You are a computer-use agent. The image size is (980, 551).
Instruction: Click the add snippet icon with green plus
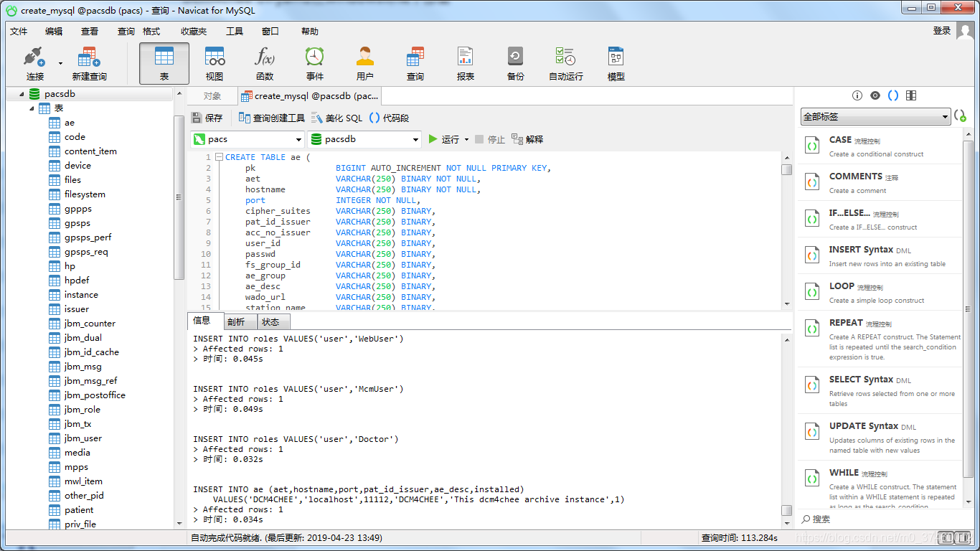(960, 116)
